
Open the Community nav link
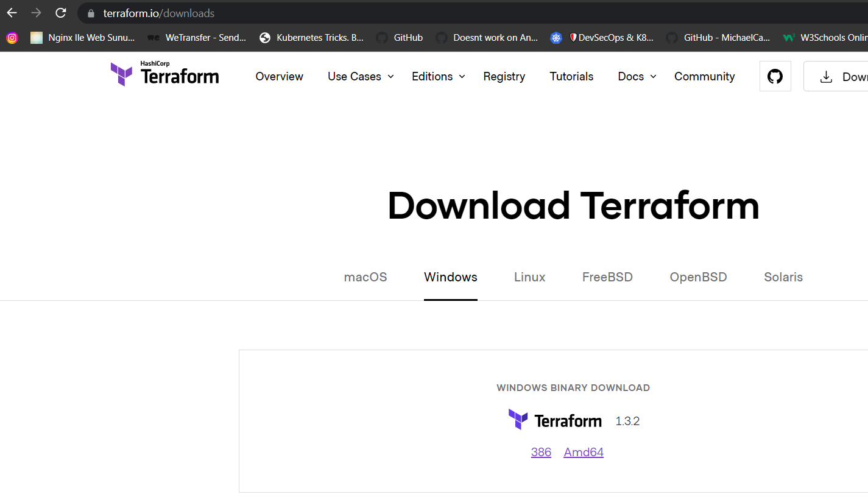click(x=705, y=77)
